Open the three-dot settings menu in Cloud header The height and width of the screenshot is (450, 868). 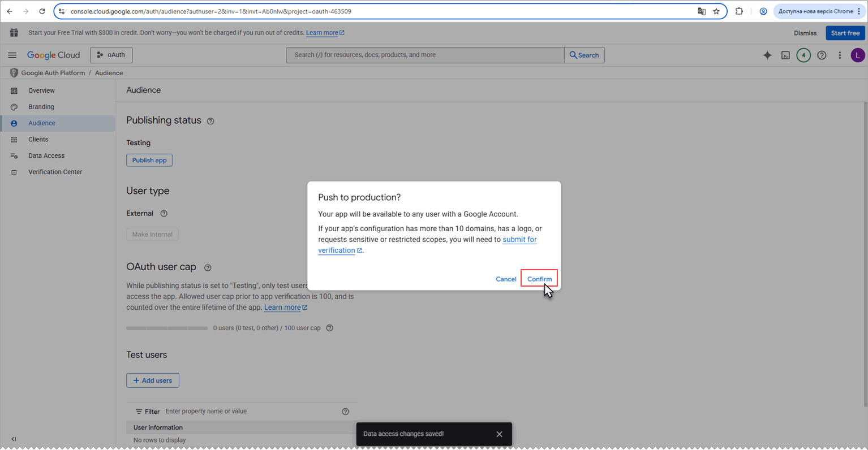point(840,55)
